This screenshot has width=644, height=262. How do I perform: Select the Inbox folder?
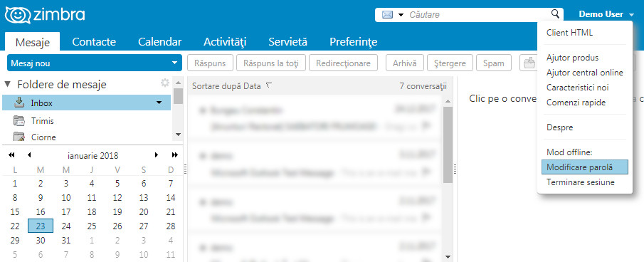click(86, 103)
